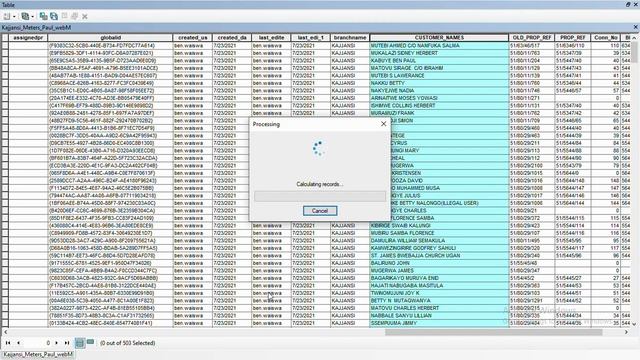The image size is (640, 360).
Task: Click the Zoom To Selected icon
Action: (74, 16)
